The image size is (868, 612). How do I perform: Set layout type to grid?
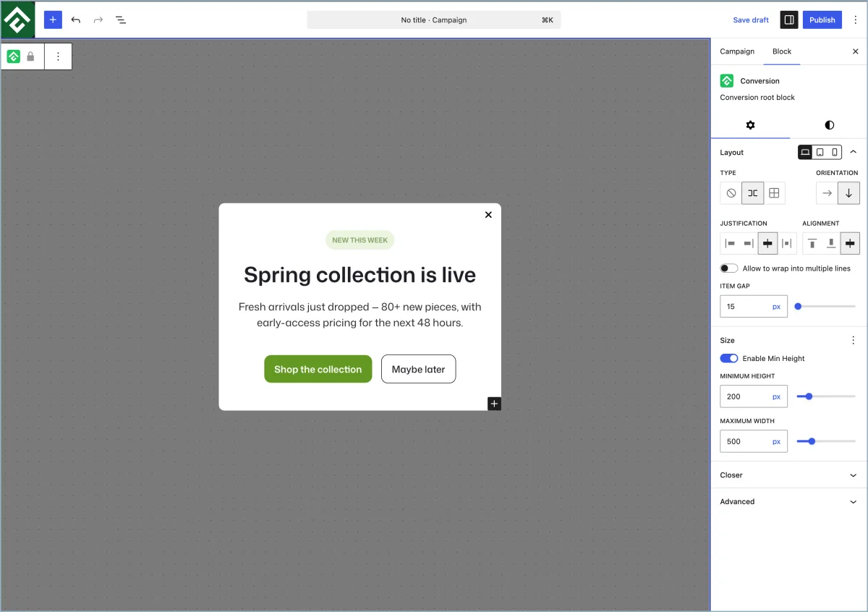click(x=774, y=193)
